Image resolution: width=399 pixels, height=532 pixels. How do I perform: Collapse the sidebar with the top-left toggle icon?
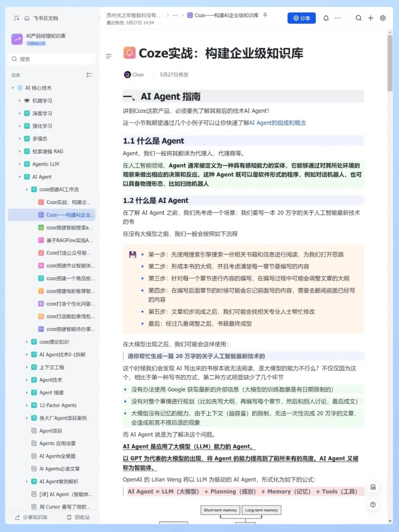tap(16, 18)
